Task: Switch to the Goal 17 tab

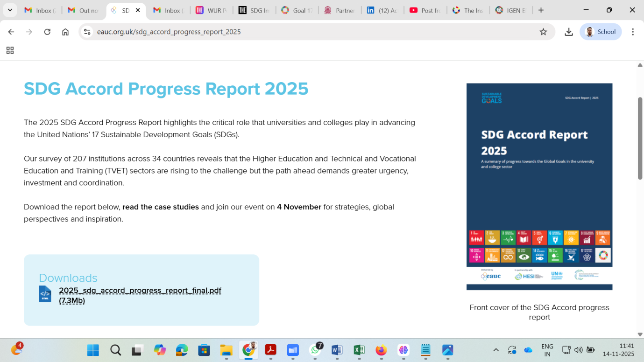Action: click(297, 10)
